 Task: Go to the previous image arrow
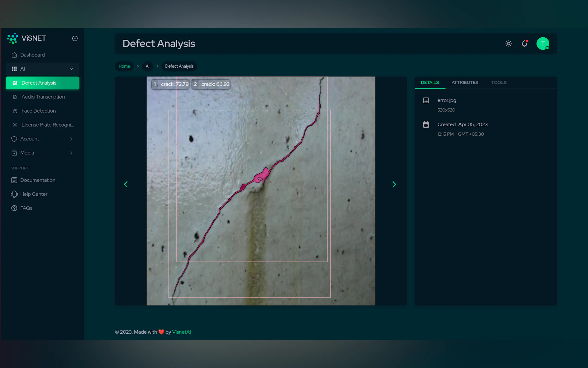pyautogui.click(x=126, y=184)
